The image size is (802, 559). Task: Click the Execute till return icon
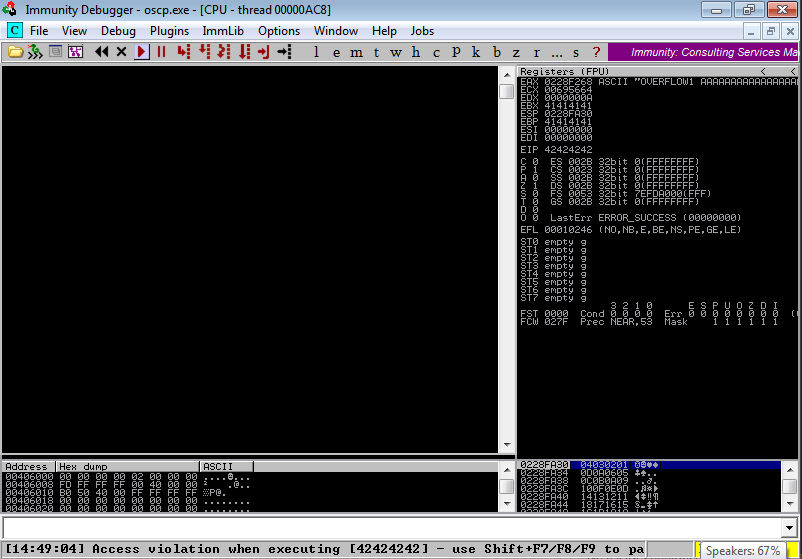(x=263, y=52)
